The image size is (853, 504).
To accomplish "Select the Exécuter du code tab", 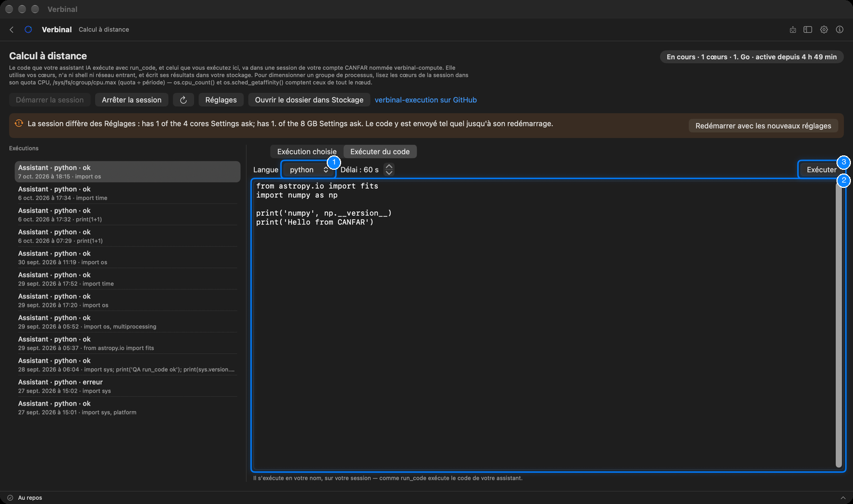I will [380, 152].
